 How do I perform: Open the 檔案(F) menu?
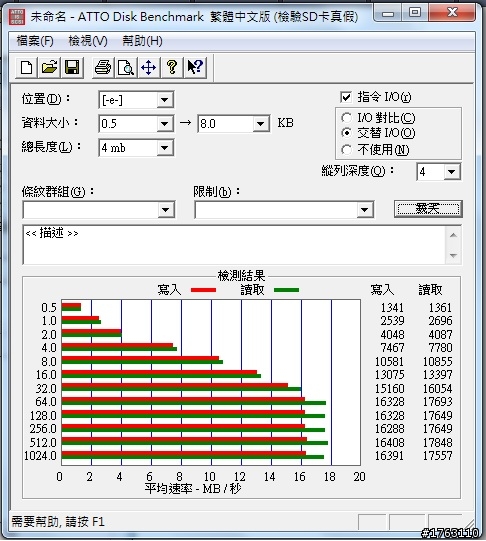tap(35, 41)
